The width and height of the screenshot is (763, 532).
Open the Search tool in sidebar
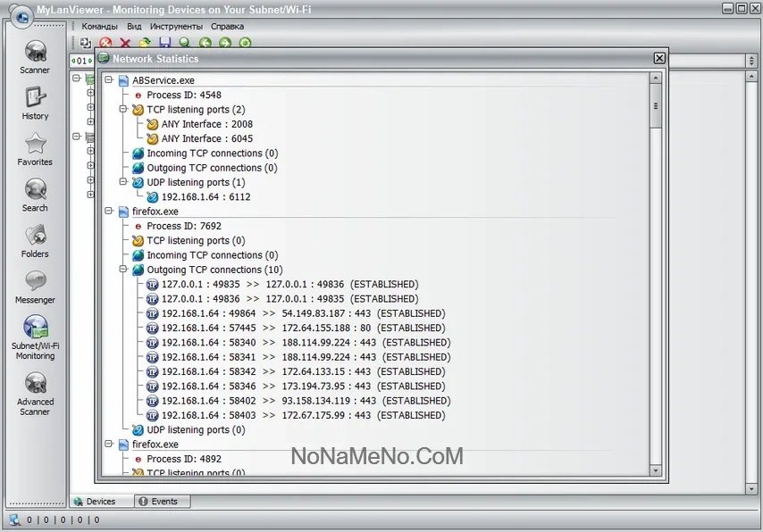(x=35, y=194)
